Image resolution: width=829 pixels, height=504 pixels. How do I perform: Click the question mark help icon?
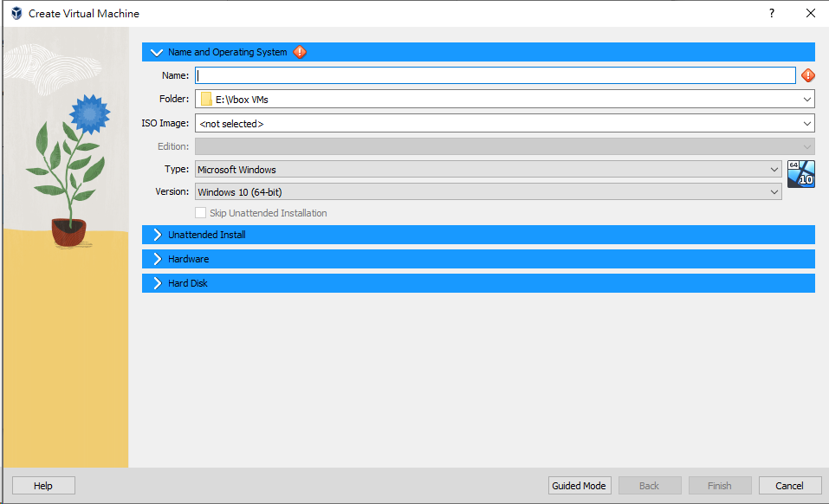(771, 13)
